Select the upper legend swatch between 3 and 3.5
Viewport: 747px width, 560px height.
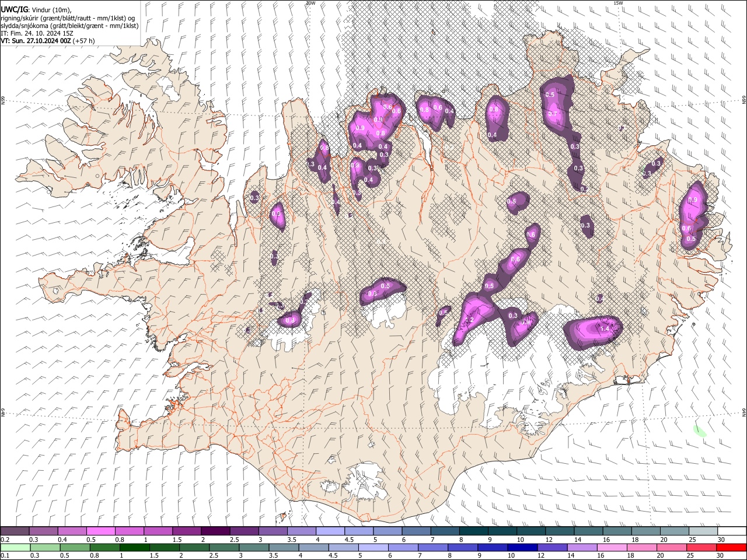click(x=273, y=531)
